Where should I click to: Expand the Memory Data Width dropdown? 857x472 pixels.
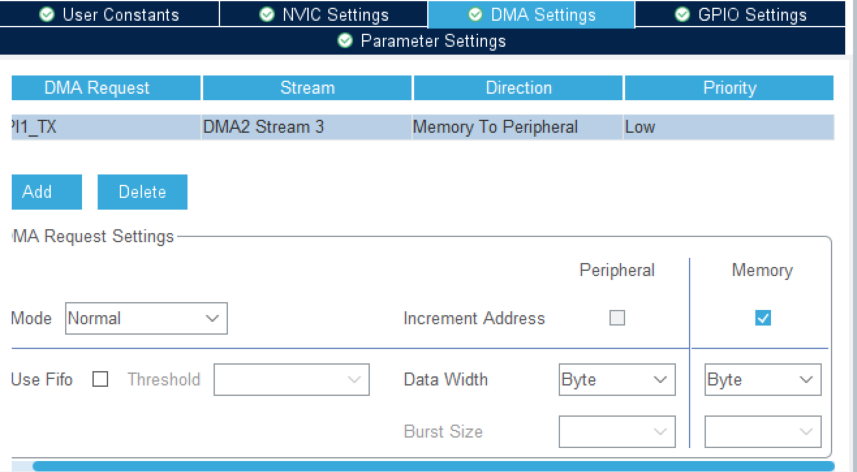pyautogui.click(x=762, y=380)
